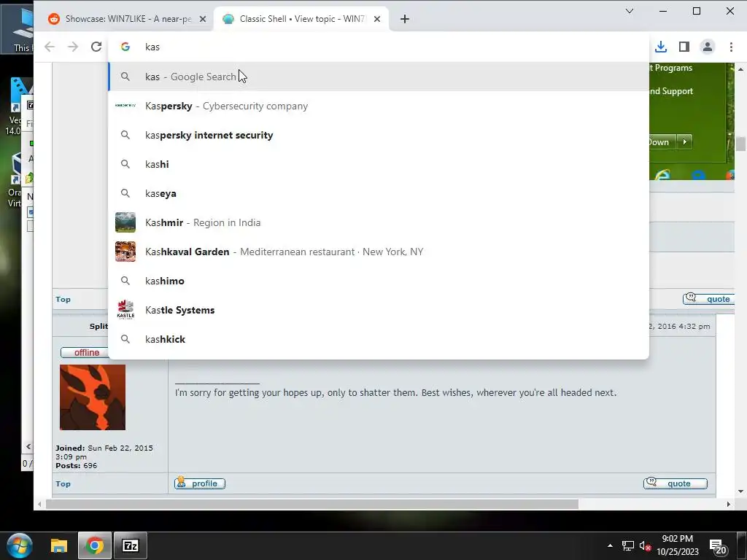The height and width of the screenshot is (560, 747).
Task: Toggle Chrome side panel icon
Action: 684,47
